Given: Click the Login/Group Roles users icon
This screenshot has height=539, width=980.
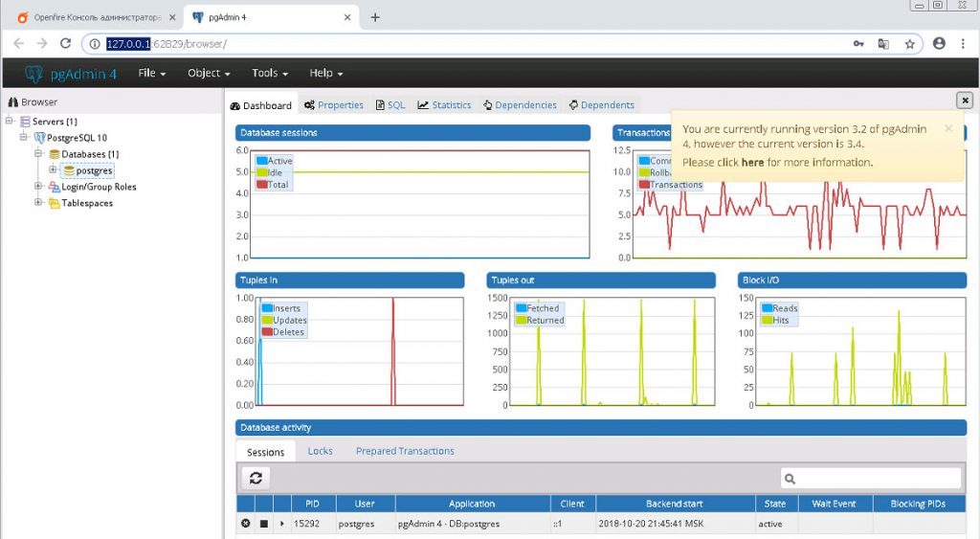Looking at the screenshot, I should point(55,187).
